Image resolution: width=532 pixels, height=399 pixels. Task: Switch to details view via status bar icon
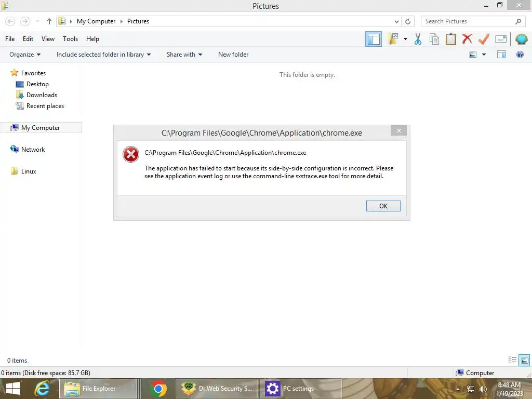(x=512, y=360)
